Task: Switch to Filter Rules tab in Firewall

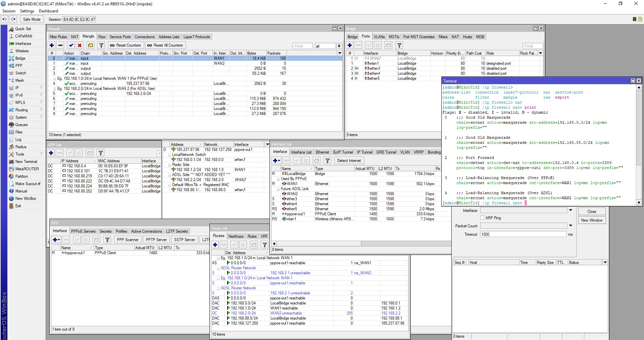Action: (x=58, y=37)
